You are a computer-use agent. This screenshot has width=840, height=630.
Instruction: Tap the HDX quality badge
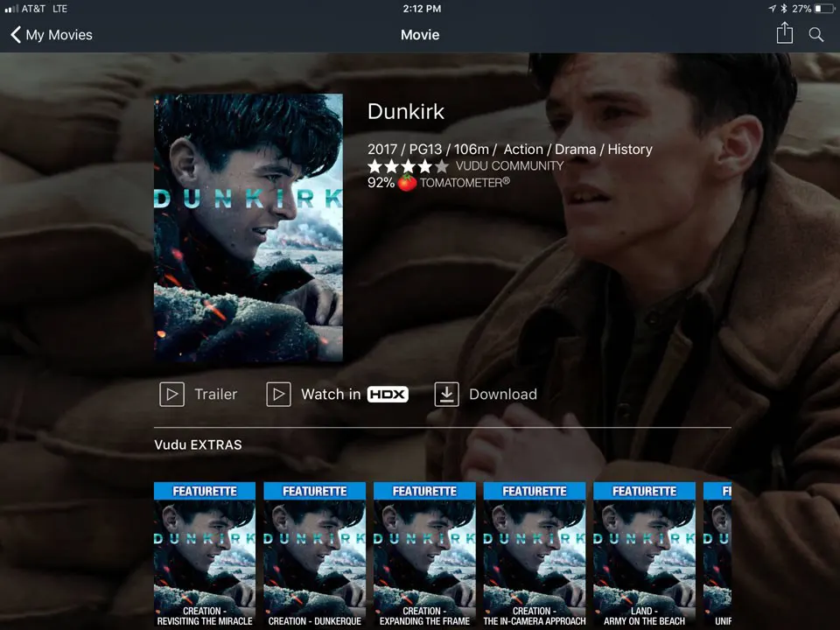pos(388,395)
